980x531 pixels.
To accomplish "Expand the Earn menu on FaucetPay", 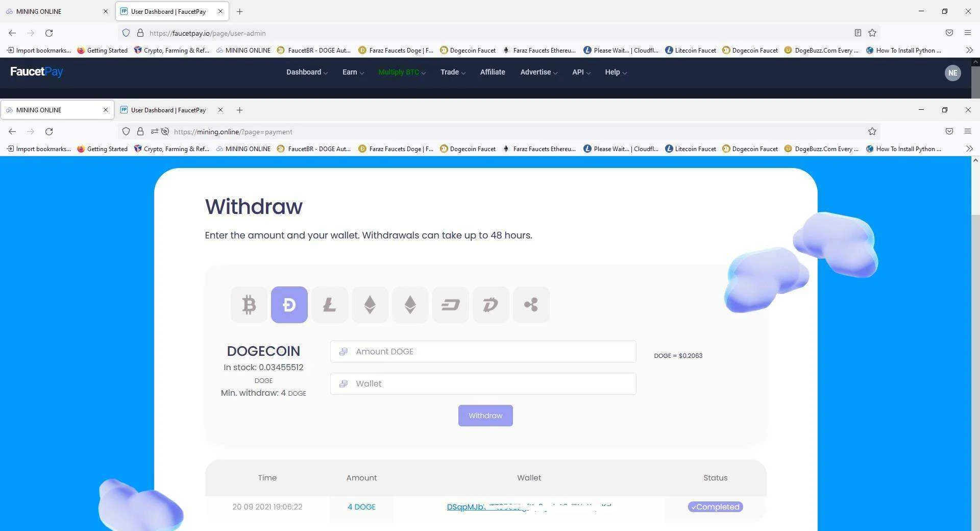I will 353,73.
